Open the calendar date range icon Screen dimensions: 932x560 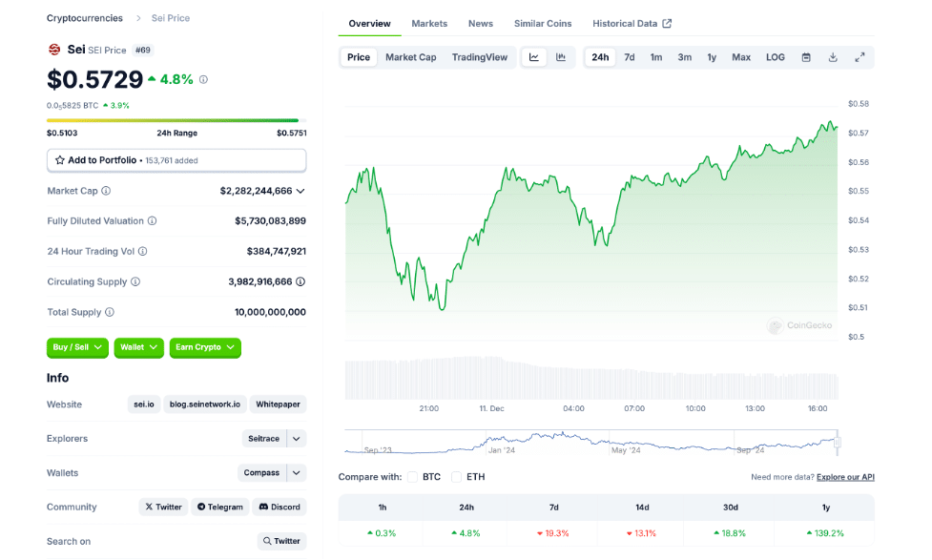tap(806, 57)
